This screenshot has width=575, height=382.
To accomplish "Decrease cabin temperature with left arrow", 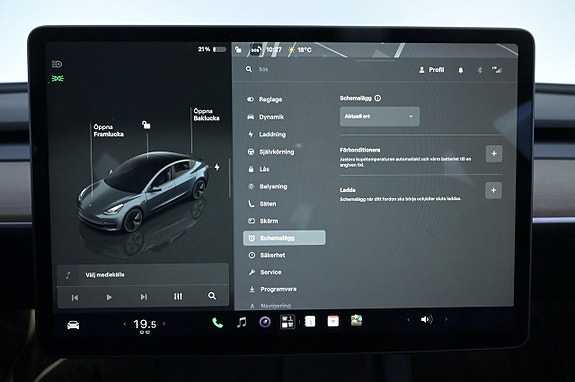I will click(x=125, y=324).
